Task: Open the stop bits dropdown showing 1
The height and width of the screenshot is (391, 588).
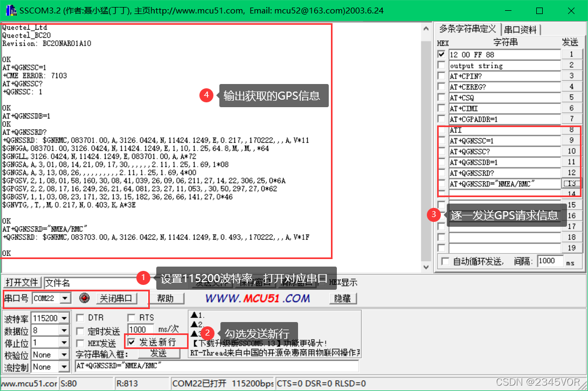Action: pyautogui.click(x=65, y=343)
